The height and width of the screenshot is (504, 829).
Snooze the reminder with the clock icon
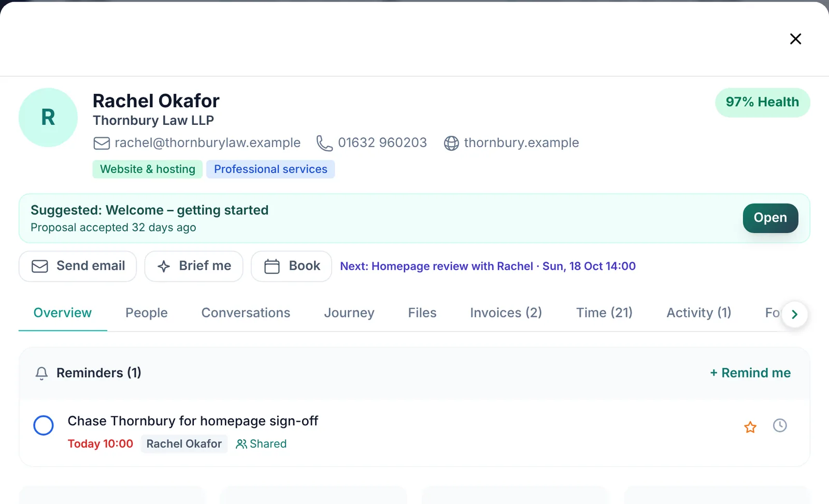(x=780, y=426)
